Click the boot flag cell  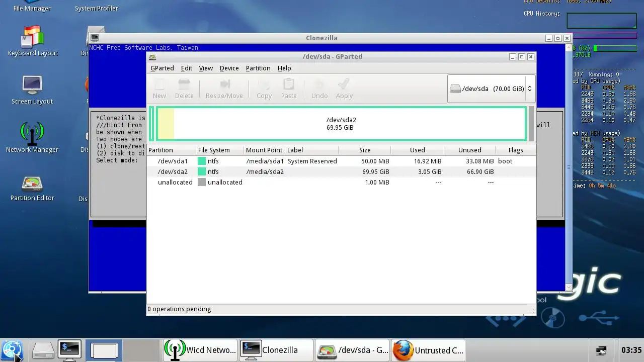pyautogui.click(x=505, y=161)
